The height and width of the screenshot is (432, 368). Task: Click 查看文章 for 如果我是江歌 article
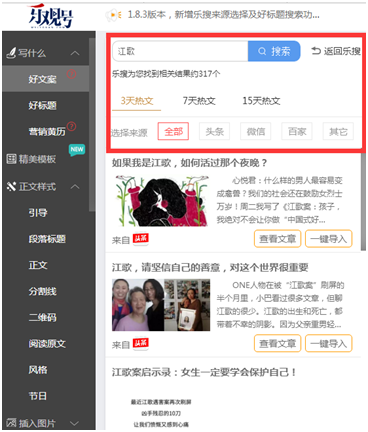[x=278, y=239]
